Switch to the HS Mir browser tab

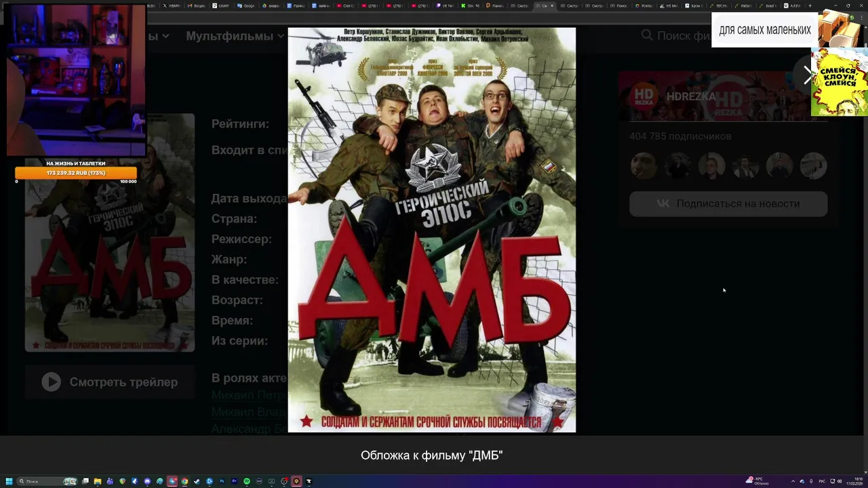[670, 5]
